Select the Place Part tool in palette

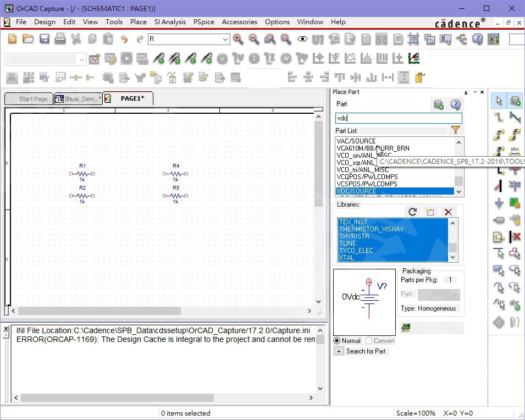(515, 101)
